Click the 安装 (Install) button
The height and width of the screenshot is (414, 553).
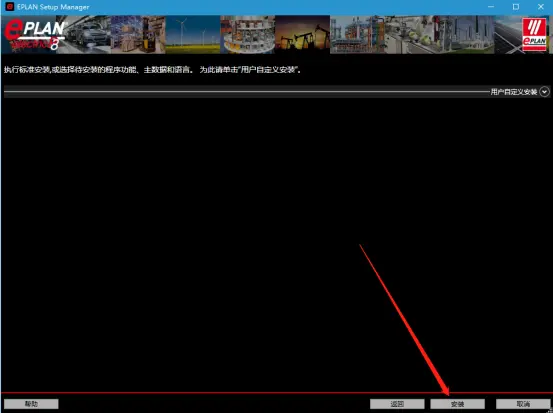(x=457, y=404)
